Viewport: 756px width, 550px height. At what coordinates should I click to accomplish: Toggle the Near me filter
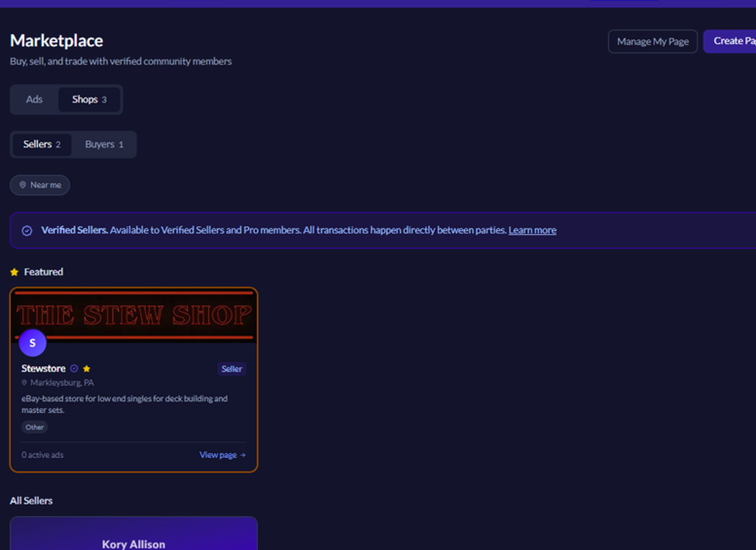[x=40, y=185]
